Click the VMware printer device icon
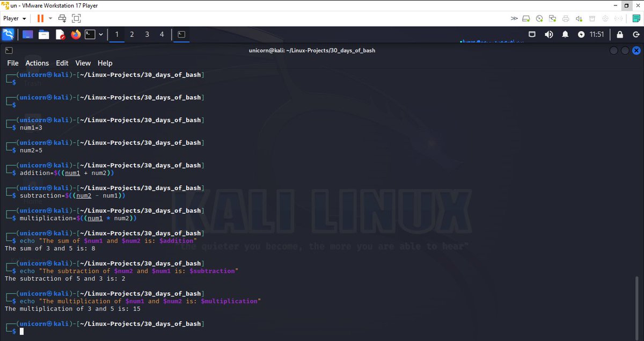This screenshot has width=644, height=341. click(x=566, y=18)
